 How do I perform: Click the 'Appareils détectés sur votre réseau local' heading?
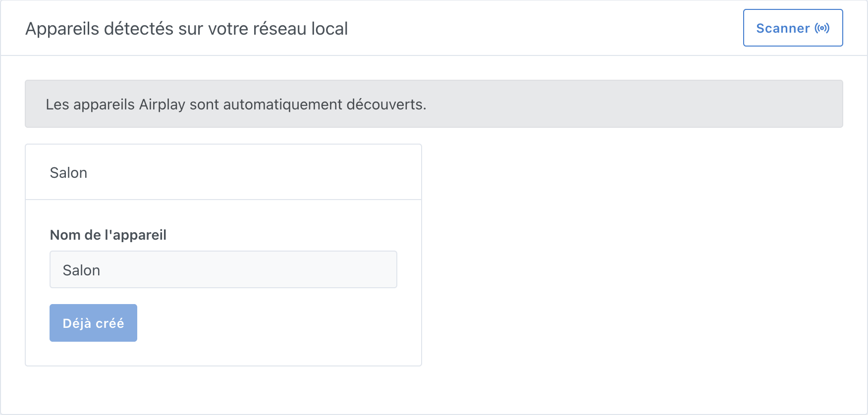(186, 29)
